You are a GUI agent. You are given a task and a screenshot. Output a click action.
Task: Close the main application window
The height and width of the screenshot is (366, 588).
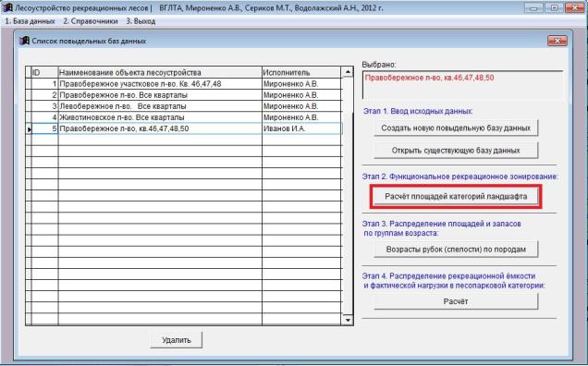[x=575, y=7]
